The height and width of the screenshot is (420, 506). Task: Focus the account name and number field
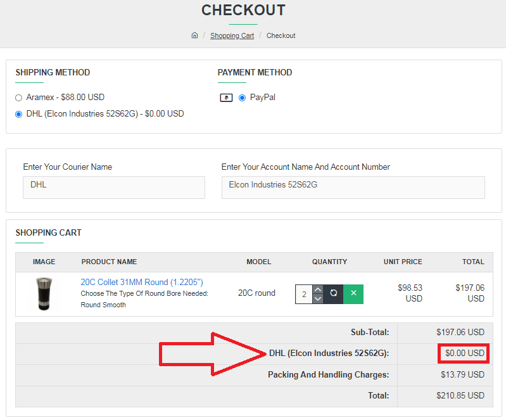[x=353, y=188]
